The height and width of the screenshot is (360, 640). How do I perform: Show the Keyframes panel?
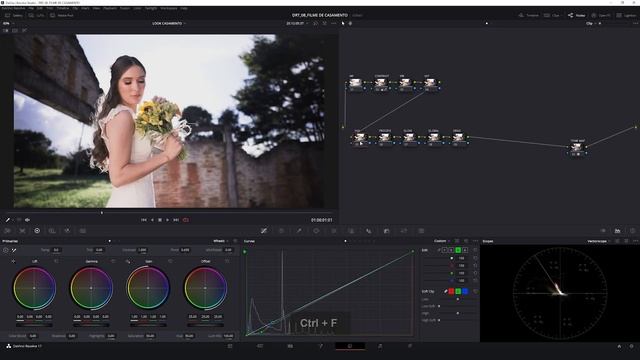pyautogui.click(x=603, y=231)
